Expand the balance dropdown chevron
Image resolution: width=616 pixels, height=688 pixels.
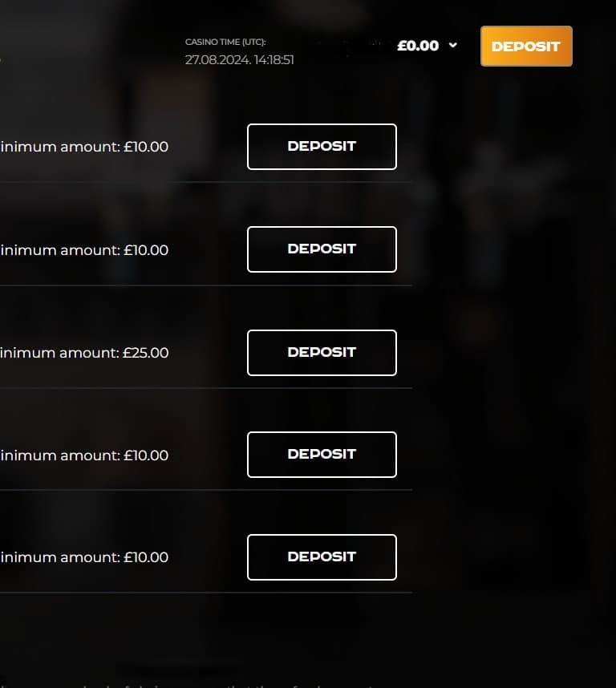click(453, 46)
